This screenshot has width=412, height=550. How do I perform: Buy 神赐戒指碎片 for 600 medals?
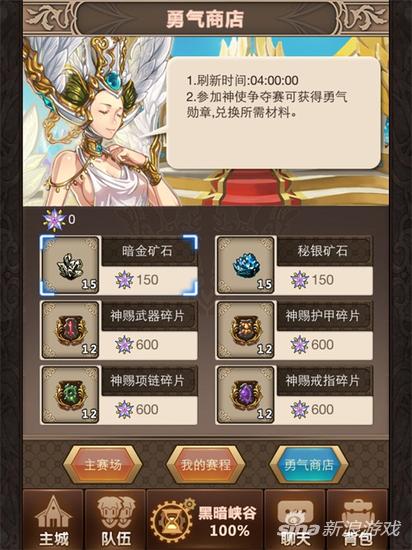(325, 410)
